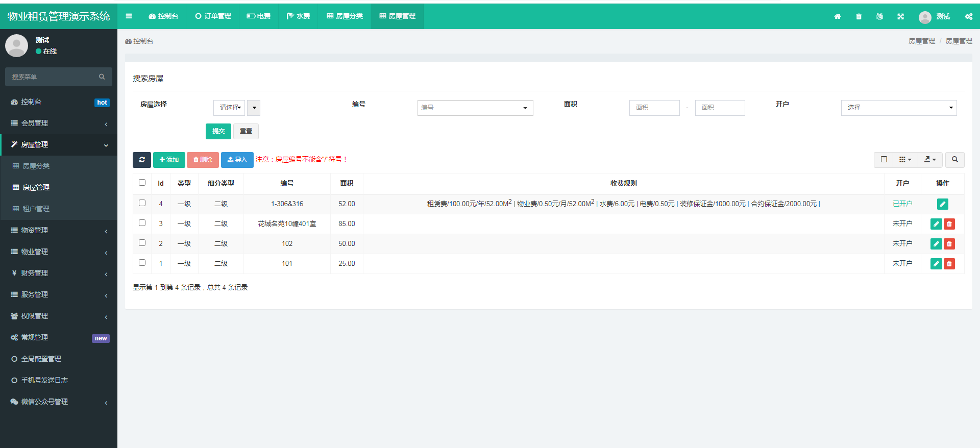Screen dimensions: 980x448
Task: Open the 编号 dropdown field
Action: [475, 108]
